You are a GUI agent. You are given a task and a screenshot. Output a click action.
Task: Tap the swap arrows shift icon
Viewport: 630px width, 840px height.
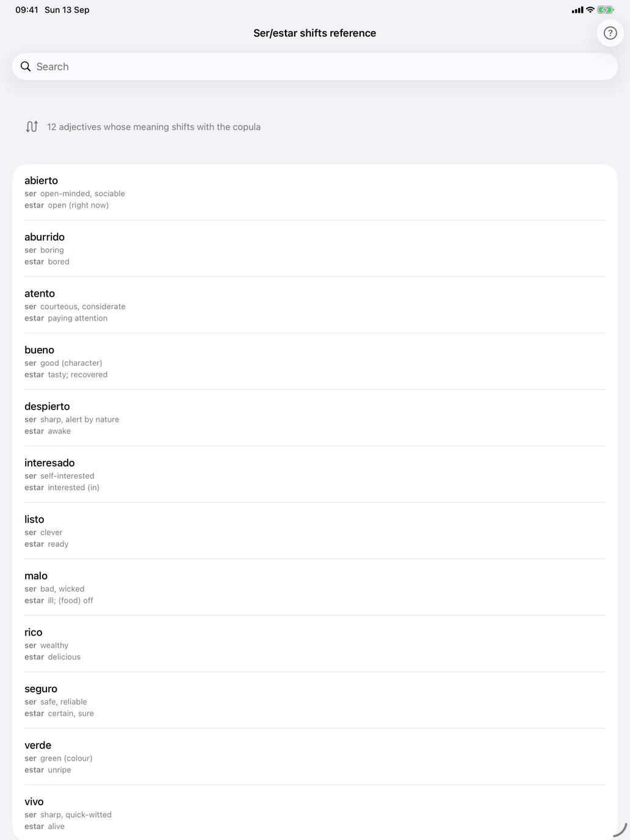(x=32, y=126)
